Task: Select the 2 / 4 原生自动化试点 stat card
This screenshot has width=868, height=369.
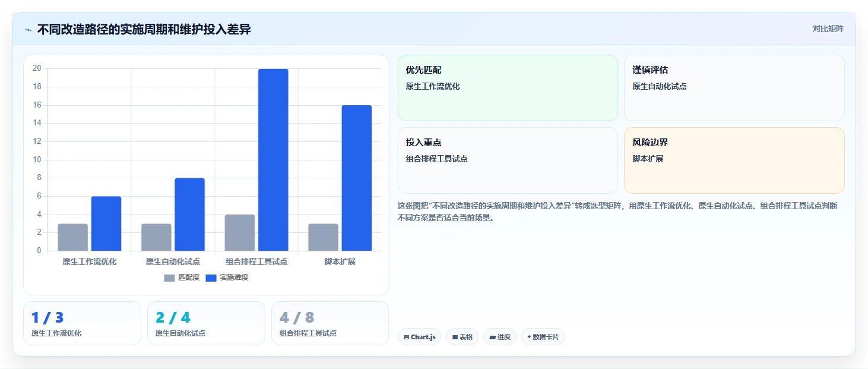Action: (x=206, y=323)
